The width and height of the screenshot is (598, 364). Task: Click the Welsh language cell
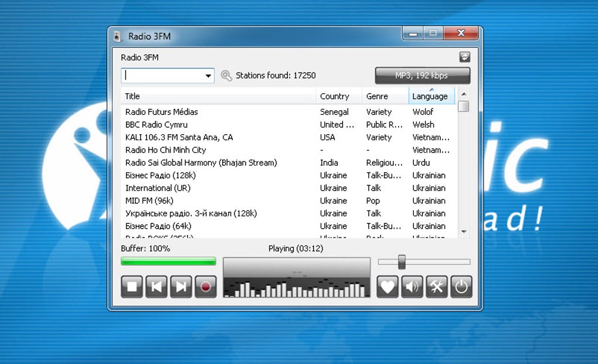pyautogui.click(x=423, y=125)
